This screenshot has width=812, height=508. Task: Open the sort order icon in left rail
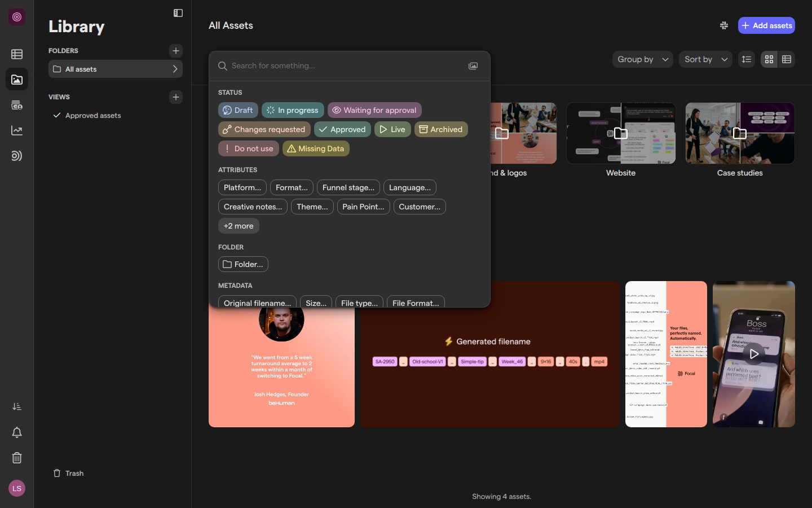pyautogui.click(x=17, y=406)
